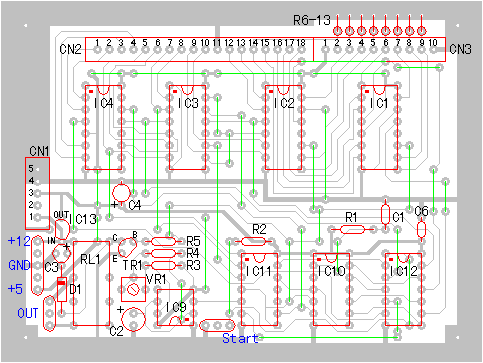This screenshot has height=363, width=483.
Task: Select the IC1 chip component
Action: pos(379,127)
